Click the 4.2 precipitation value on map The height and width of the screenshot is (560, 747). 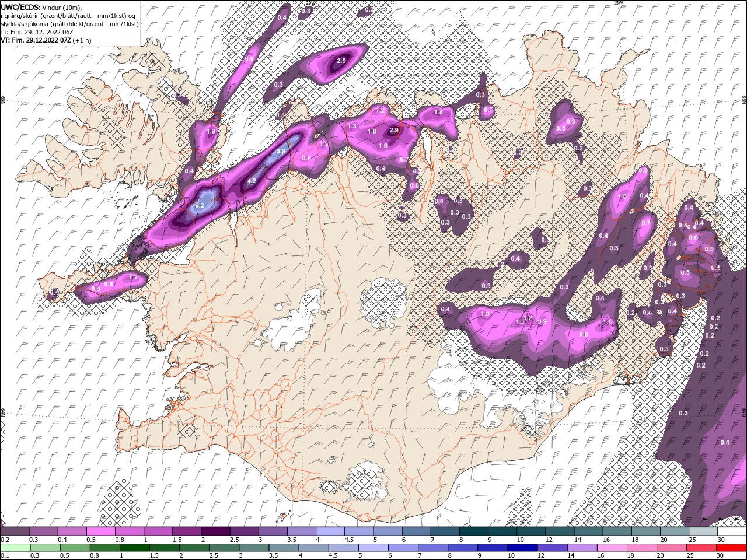coord(252,181)
